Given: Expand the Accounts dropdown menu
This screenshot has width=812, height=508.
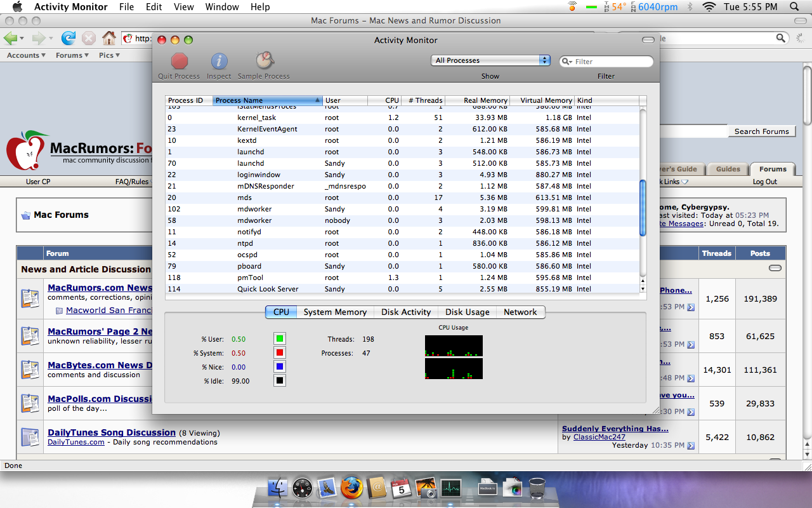Looking at the screenshot, I should pyautogui.click(x=26, y=55).
